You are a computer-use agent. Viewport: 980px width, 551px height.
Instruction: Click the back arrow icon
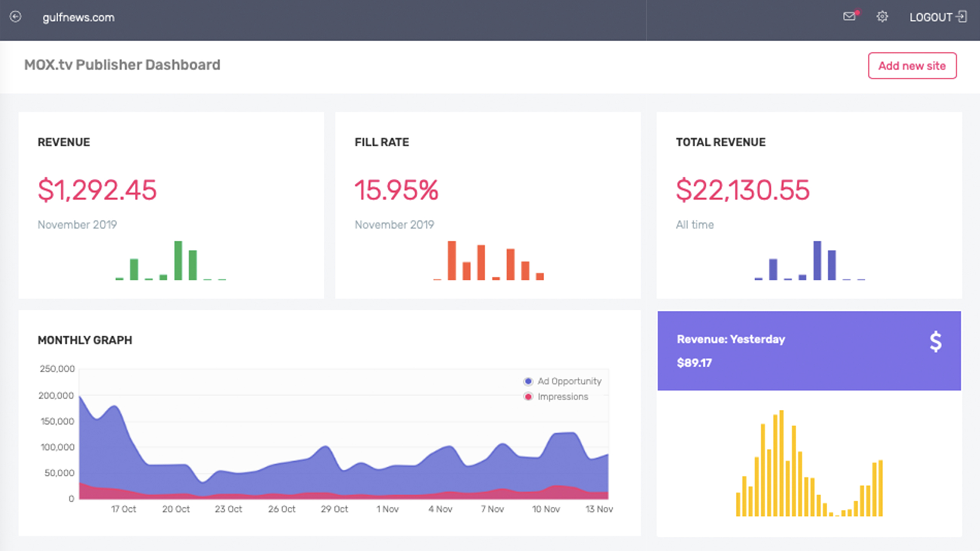point(15,17)
